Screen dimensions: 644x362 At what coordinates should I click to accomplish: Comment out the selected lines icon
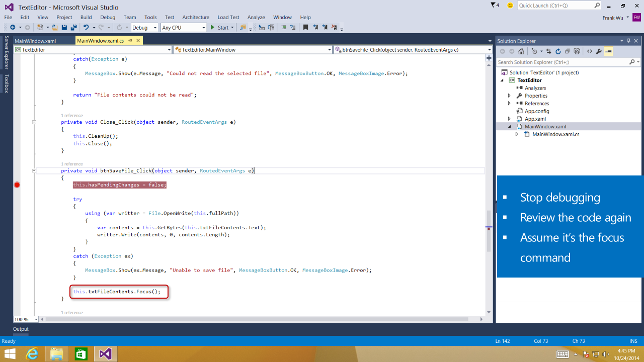pyautogui.click(x=284, y=28)
